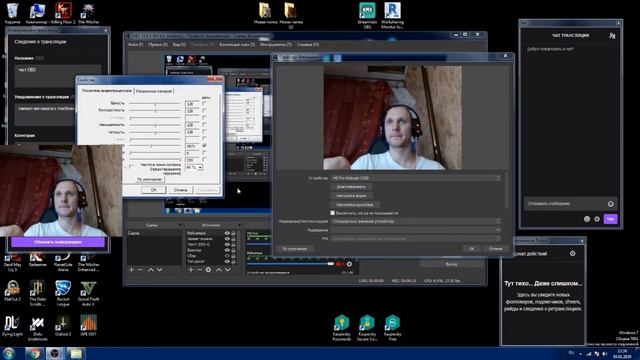The height and width of the screenshot is (360, 640).
Task: Check 'Выключать, когда не показывается' checkbox
Action: click(x=332, y=213)
